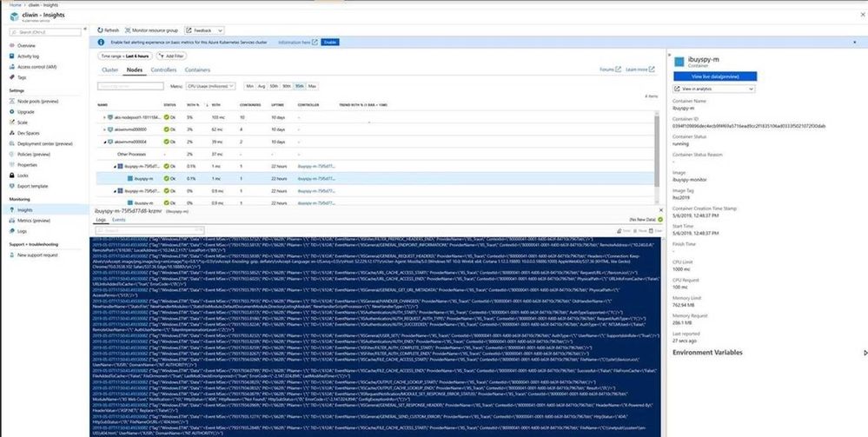Expand the aks-nodepool1 node row
Viewport: 868px width, 437px height.
(x=104, y=117)
